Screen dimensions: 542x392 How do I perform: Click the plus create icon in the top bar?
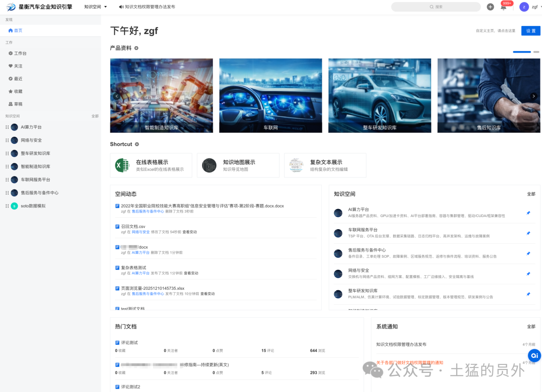pyautogui.click(x=490, y=7)
